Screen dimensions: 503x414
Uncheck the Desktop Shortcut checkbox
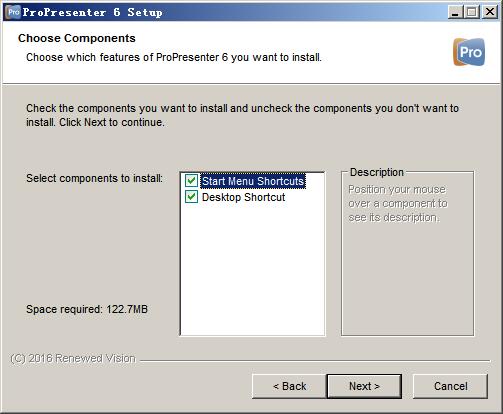[191, 197]
